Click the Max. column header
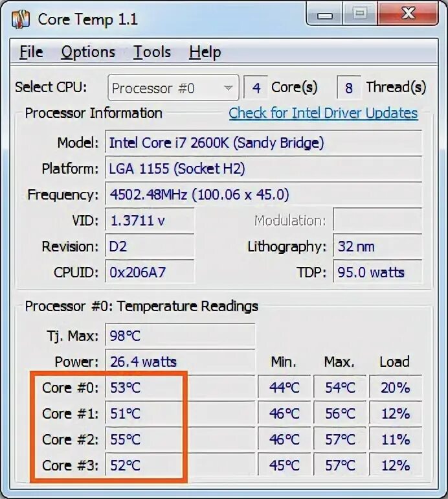 339,362
